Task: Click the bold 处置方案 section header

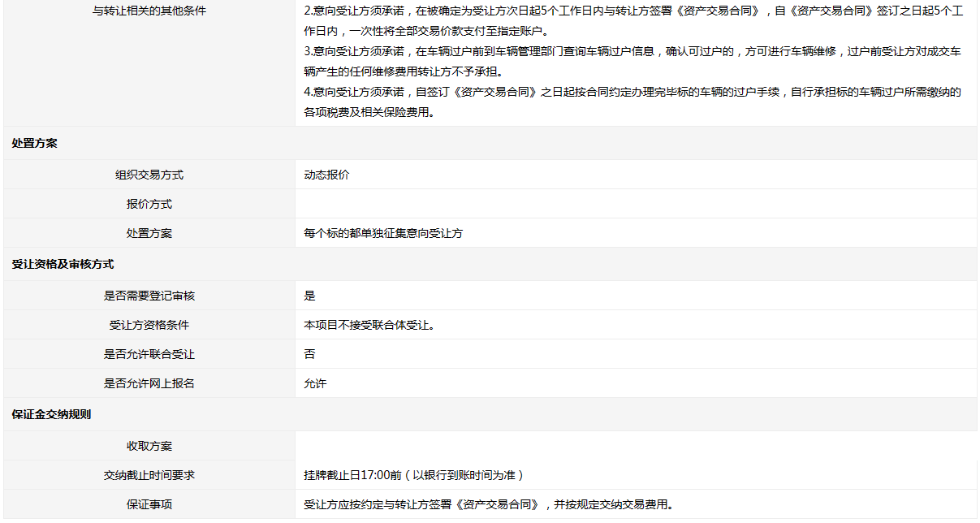Action: [x=34, y=144]
